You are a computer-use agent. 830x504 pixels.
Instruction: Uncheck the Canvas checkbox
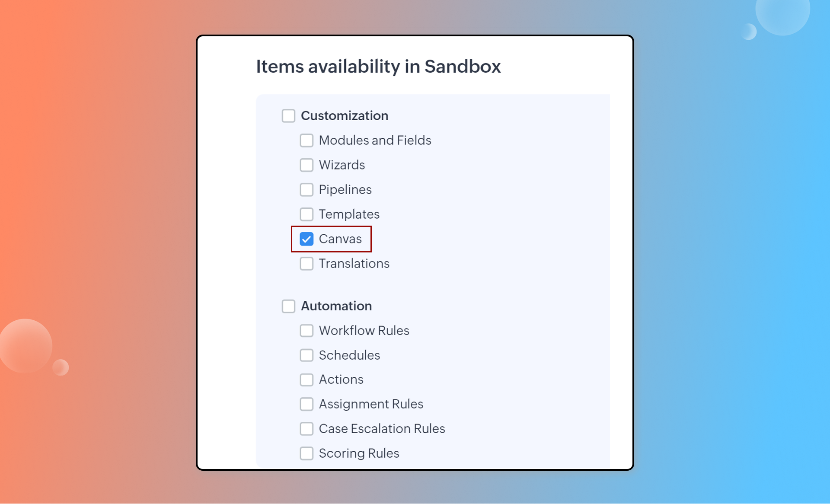[306, 239]
